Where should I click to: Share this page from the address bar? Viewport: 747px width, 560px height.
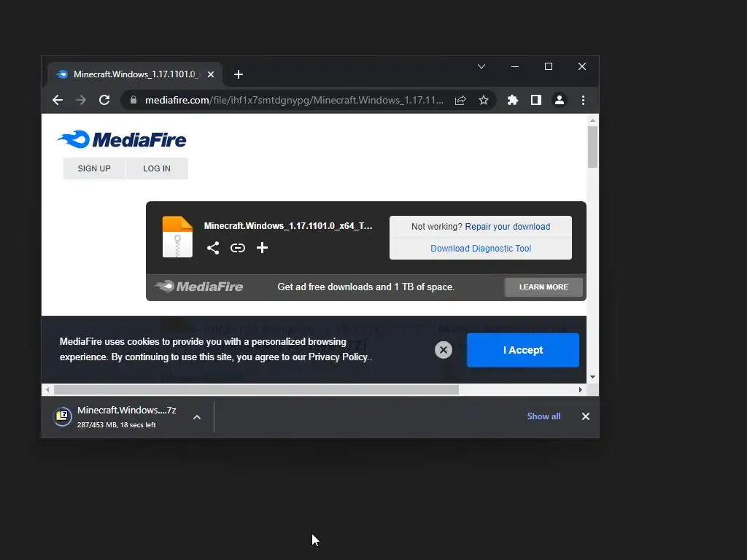tap(460, 100)
